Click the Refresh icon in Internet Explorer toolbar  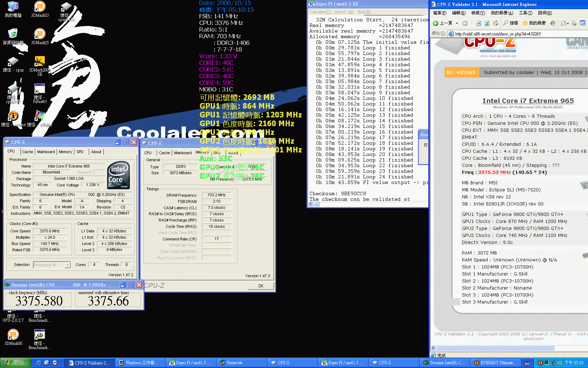[487, 23]
